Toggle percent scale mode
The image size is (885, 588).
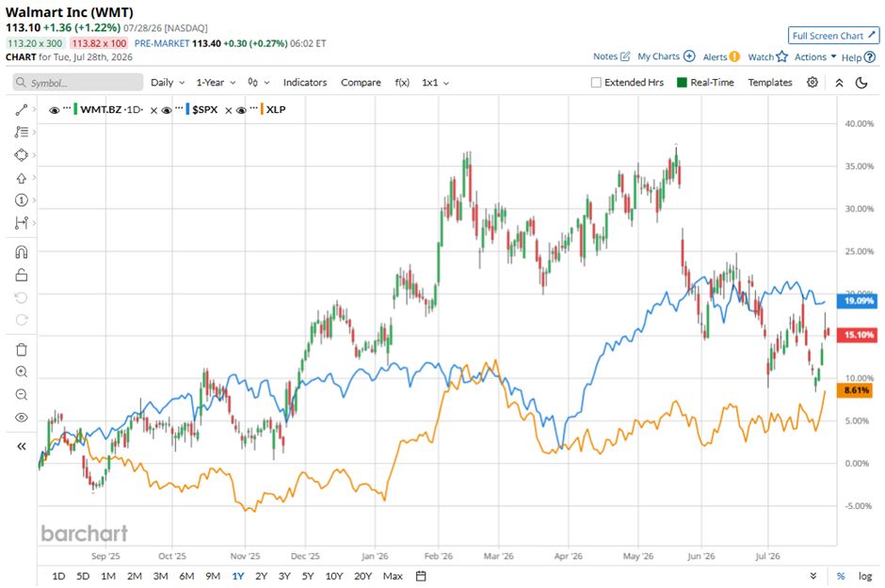[841, 576]
